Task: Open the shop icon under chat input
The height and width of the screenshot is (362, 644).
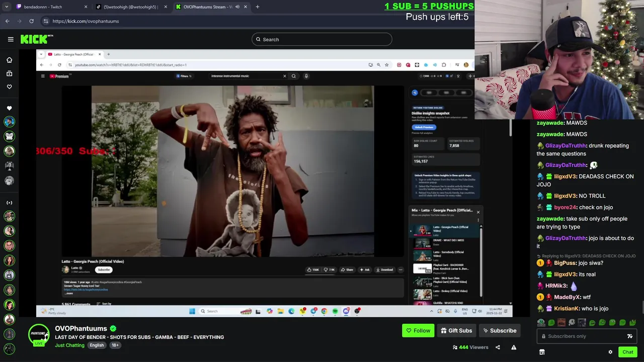Action: coord(542,352)
